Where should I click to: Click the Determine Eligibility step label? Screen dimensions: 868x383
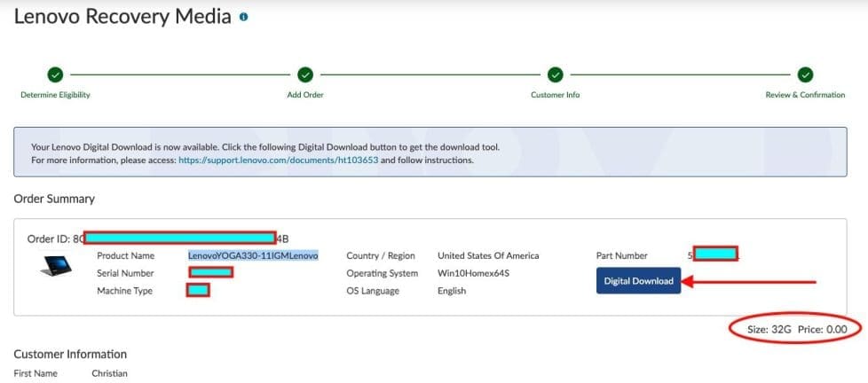pyautogui.click(x=55, y=95)
